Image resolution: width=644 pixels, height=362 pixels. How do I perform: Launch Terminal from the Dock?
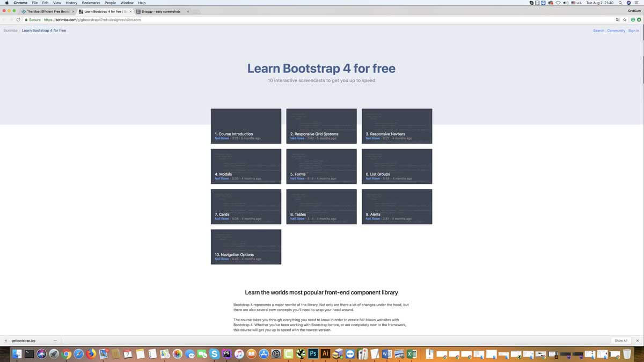(x=30, y=354)
